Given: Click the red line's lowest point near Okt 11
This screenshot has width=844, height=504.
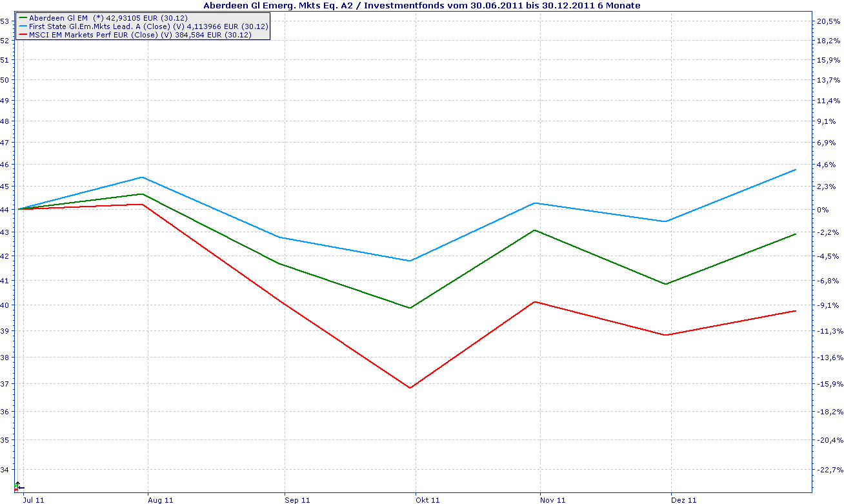Looking at the screenshot, I should tap(410, 388).
